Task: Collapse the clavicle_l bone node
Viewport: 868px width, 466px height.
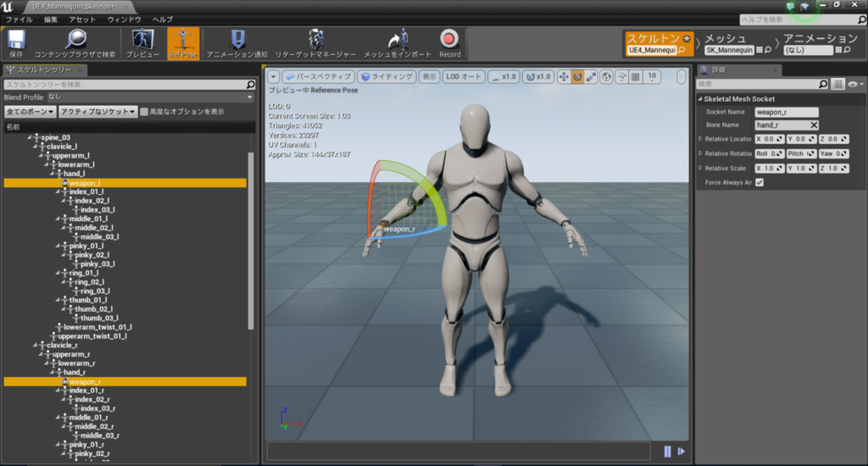Action: [35, 146]
